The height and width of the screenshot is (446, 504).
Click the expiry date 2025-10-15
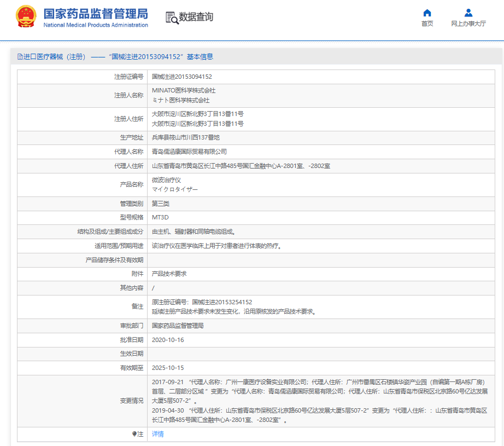click(x=168, y=368)
